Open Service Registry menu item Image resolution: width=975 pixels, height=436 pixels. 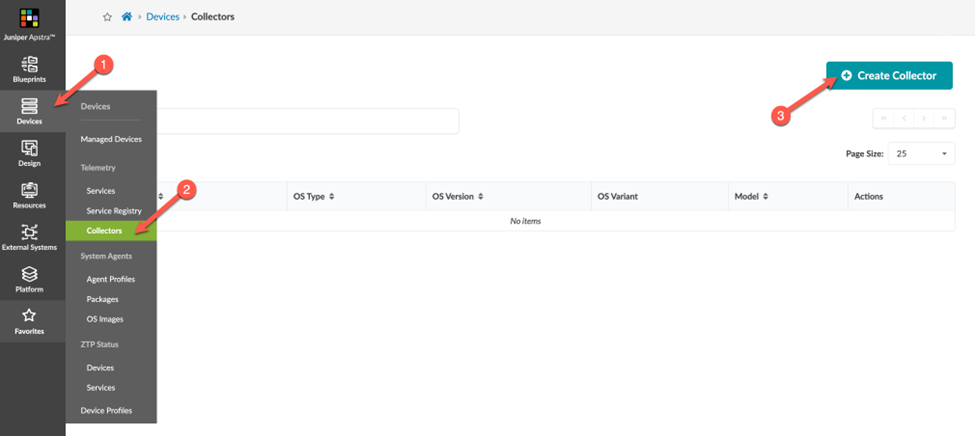[x=113, y=211]
